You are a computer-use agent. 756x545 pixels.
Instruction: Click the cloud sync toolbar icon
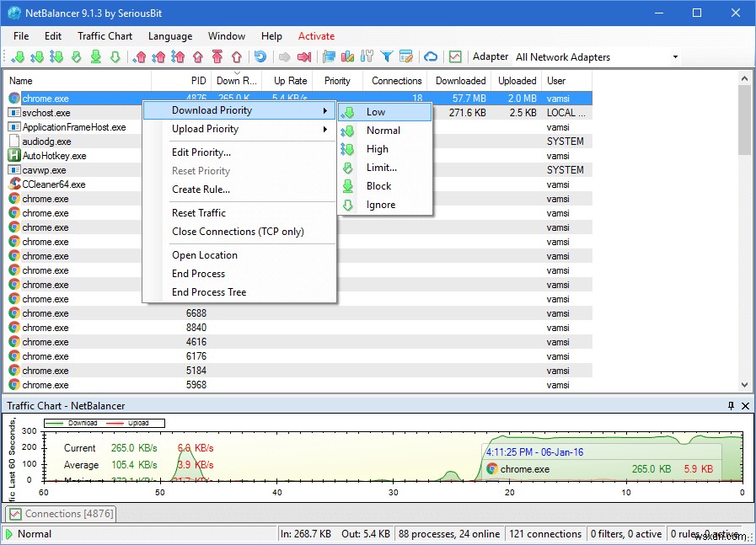[x=431, y=56]
